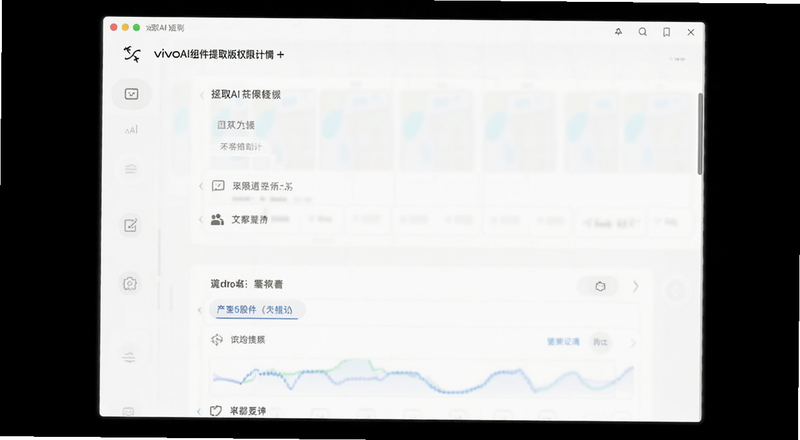Screen dimensions: 800x440
Task: Click the small gray pill button beside blue link
Action: tap(600, 342)
